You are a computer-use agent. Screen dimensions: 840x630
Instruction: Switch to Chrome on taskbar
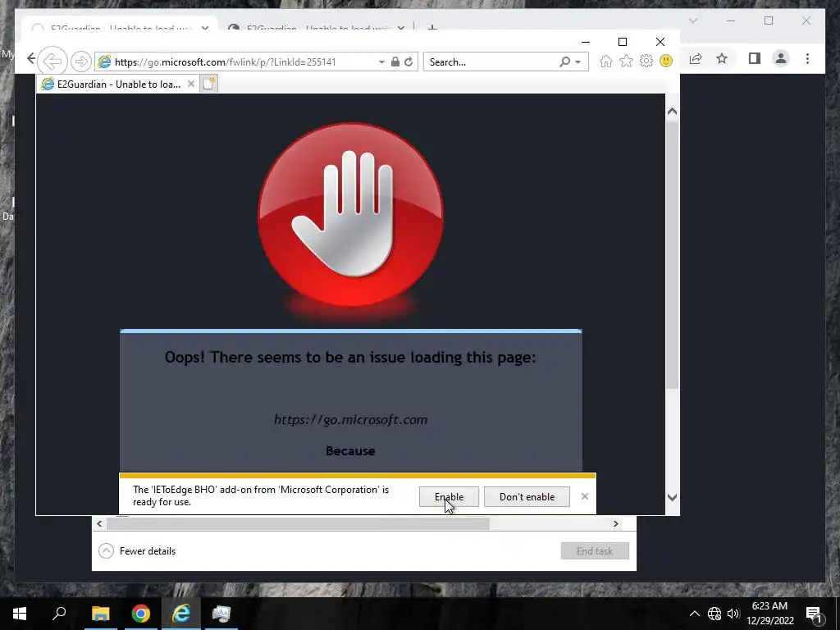click(x=141, y=614)
